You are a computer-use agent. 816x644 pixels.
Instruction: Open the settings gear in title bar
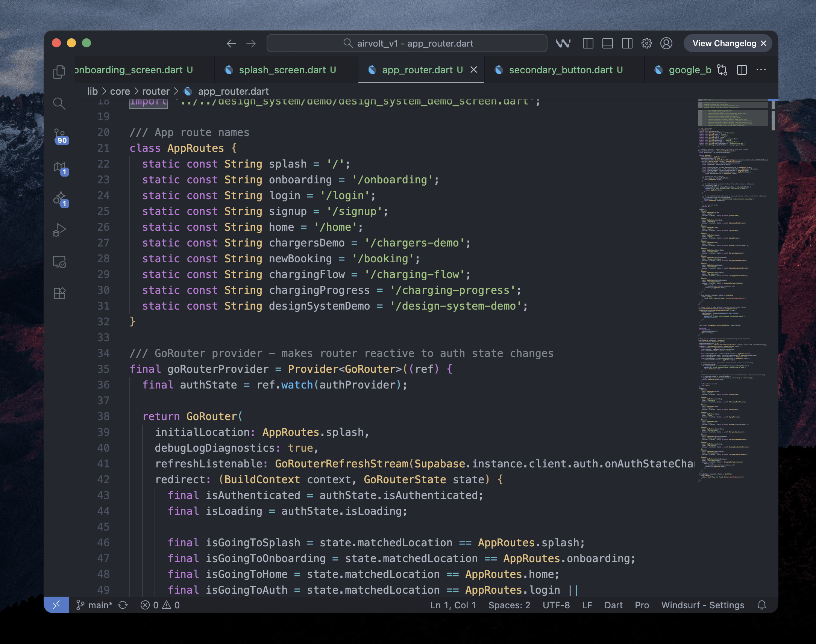(x=647, y=43)
